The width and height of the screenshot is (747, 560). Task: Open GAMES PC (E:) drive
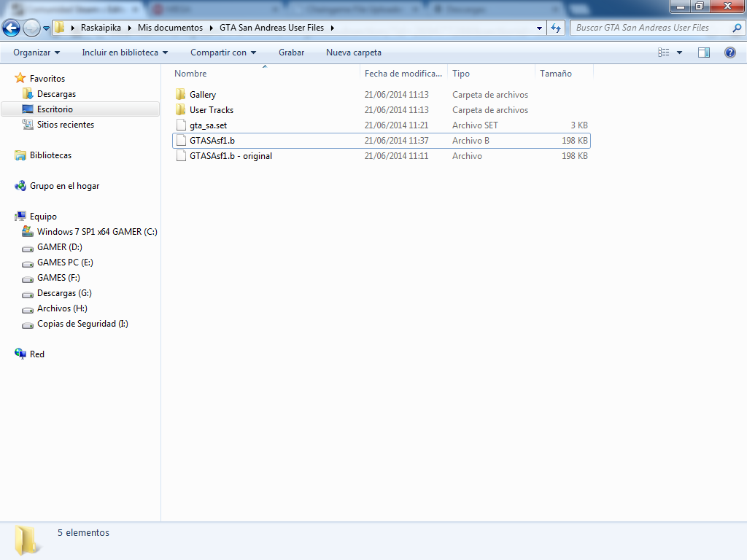(x=65, y=262)
